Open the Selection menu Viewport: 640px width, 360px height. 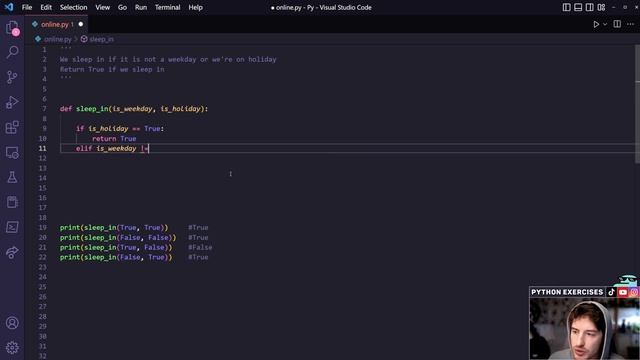coord(73,7)
